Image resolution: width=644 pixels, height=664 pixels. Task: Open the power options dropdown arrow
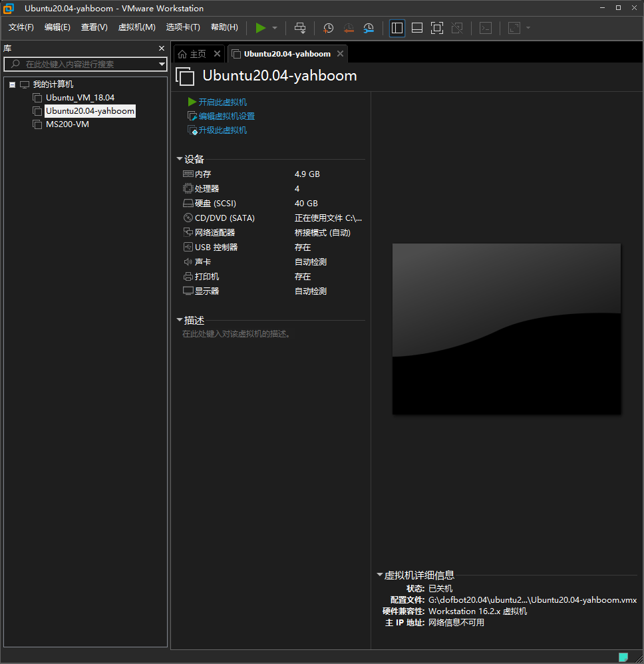275,28
